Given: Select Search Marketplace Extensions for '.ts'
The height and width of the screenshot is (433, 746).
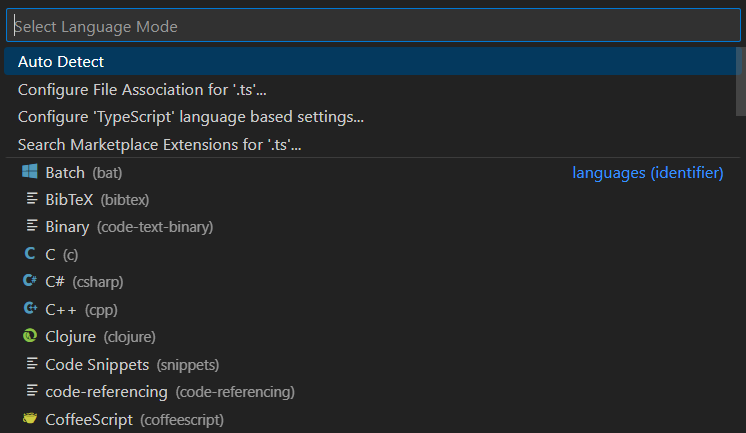Looking at the screenshot, I should pos(160,145).
